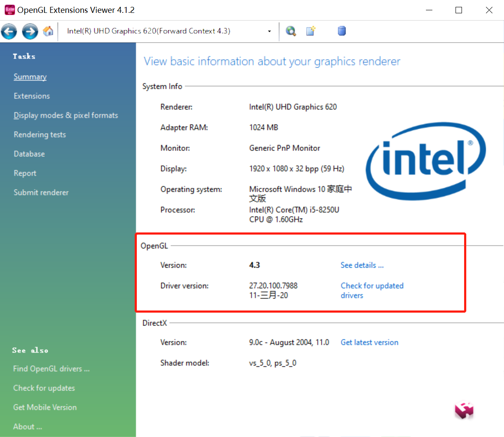The width and height of the screenshot is (504, 437).
Task: Open the About dialog
Action: [27, 426]
